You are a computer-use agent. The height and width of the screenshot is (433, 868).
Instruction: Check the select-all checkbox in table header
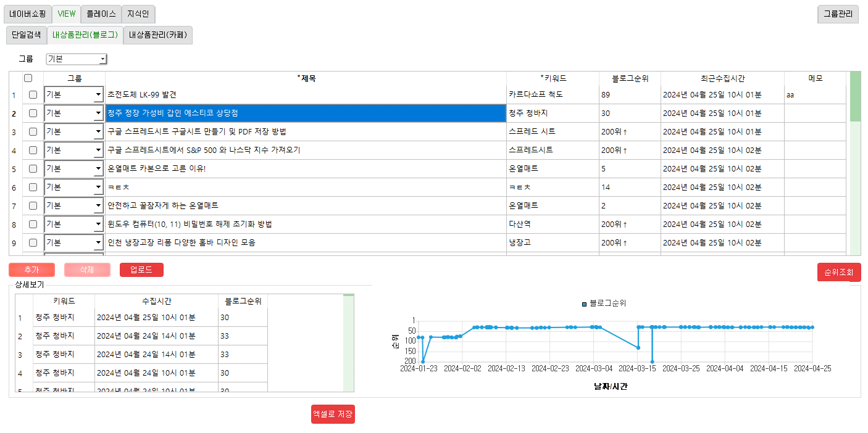28,78
